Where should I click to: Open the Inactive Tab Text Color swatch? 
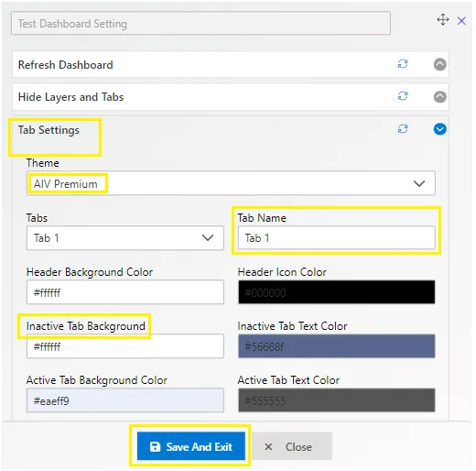click(x=337, y=346)
